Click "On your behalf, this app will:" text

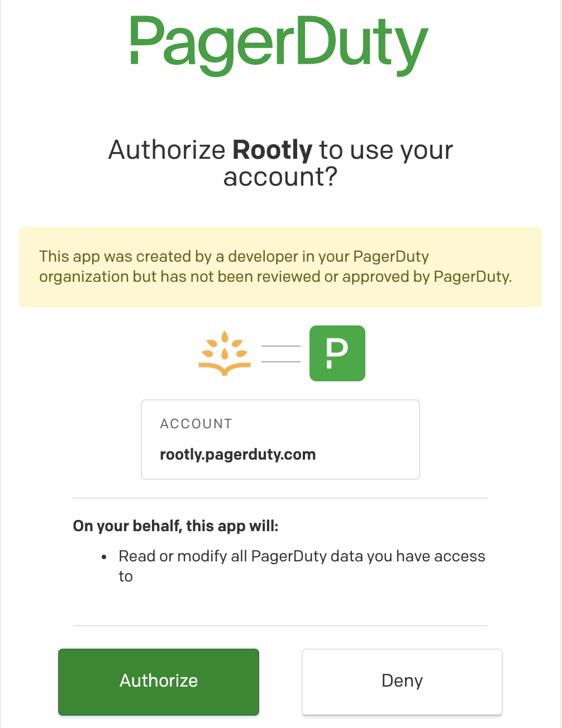click(175, 526)
